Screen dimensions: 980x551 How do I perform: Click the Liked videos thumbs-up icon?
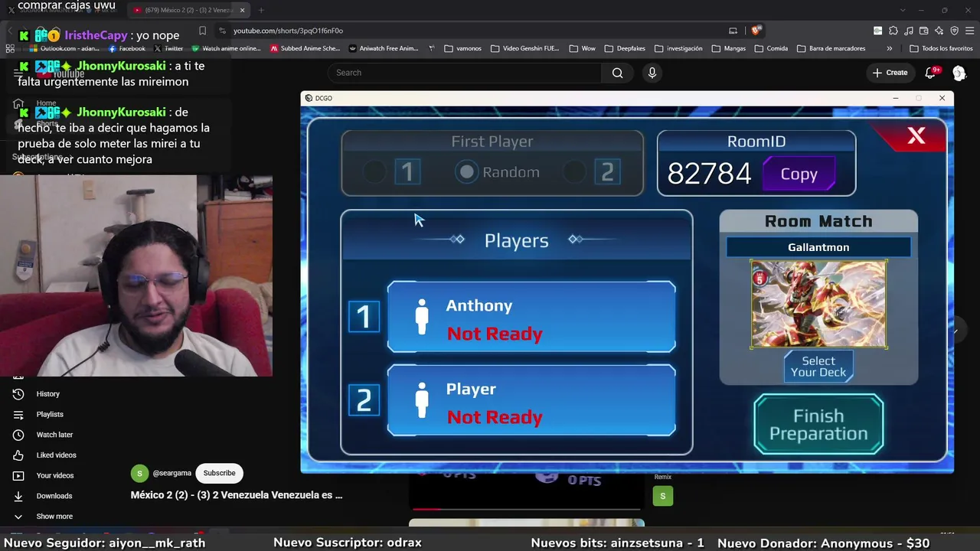(18, 455)
